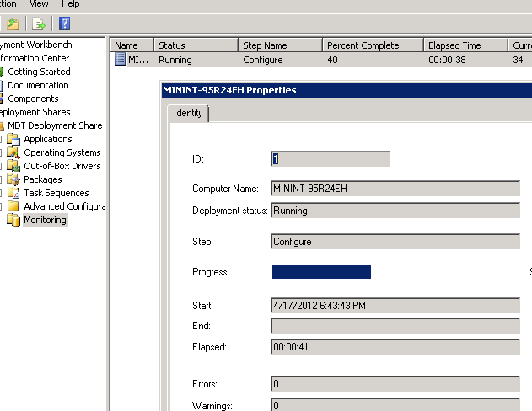Sort by the Step Name column header
The height and width of the screenshot is (411, 532).
point(280,45)
